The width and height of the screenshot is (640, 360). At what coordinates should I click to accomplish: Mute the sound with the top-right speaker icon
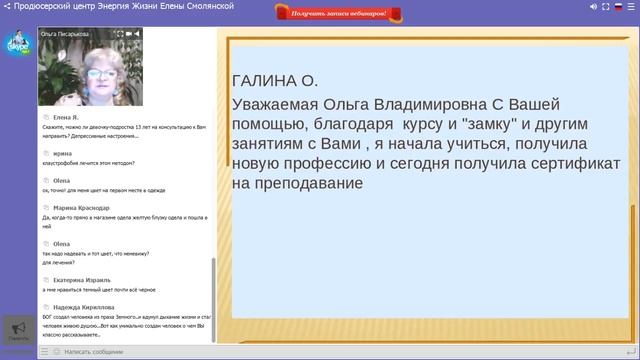coord(593,7)
